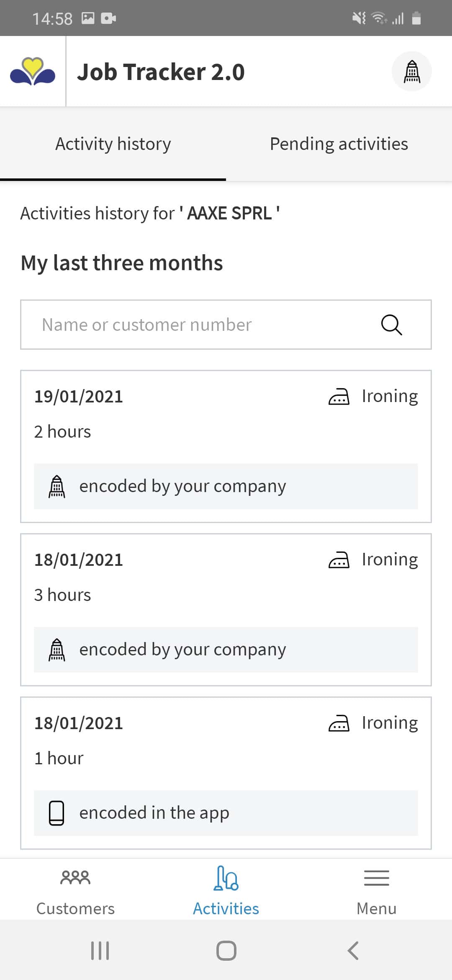
Task: Switch to the Pending activities tab
Action: pyautogui.click(x=339, y=144)
